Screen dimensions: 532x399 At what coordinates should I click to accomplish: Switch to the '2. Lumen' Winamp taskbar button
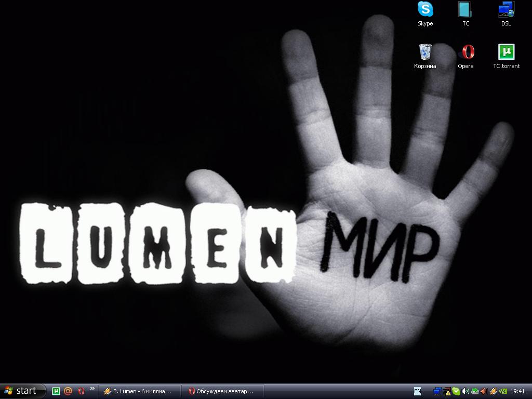pyautogui.click(x=139, y=391)
